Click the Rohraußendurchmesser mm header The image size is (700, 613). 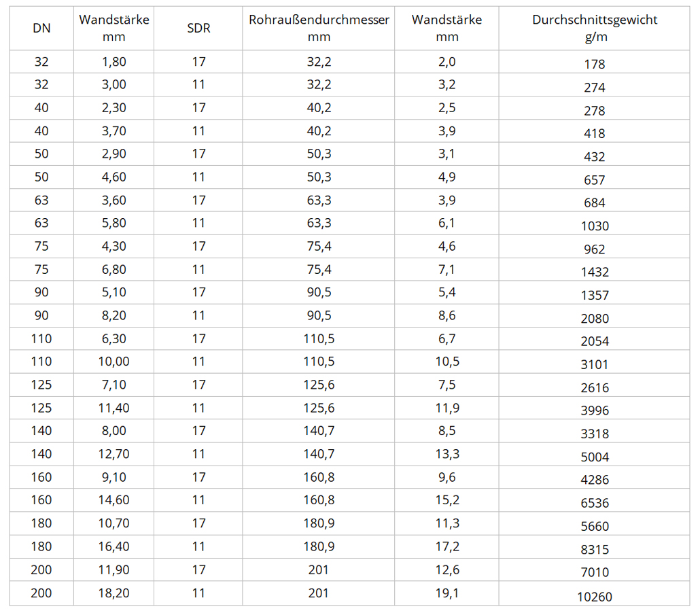pos(319,28)
